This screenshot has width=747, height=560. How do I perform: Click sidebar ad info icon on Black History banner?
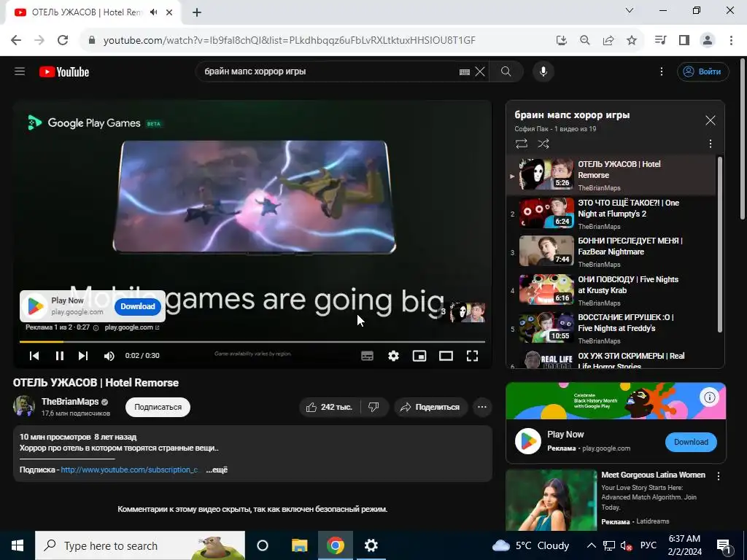pyautogui.click(x=709, y=397)
